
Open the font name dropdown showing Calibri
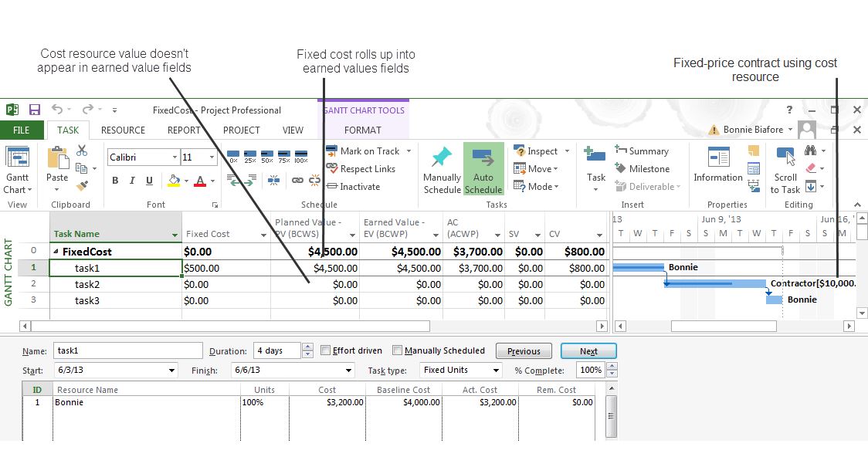point(175,157)
